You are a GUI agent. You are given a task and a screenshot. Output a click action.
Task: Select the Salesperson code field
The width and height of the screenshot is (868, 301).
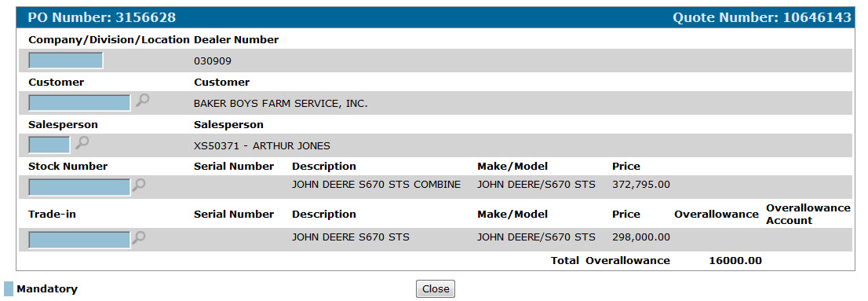[49, 145]
